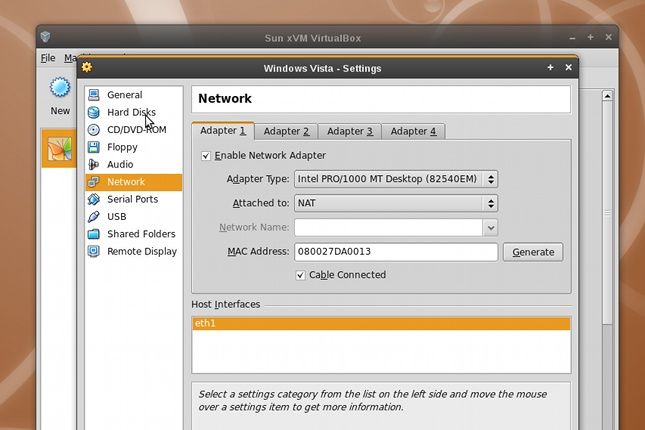Toggle Enable Network Adapter checkbox
This screenshot has width=645, height=430.
pos(206,156)
